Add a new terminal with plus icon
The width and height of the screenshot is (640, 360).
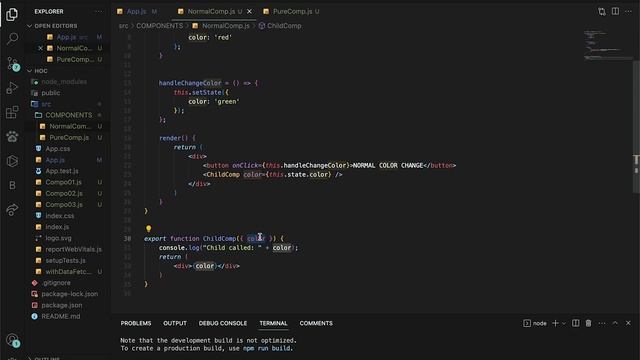[x=555, y=323]
